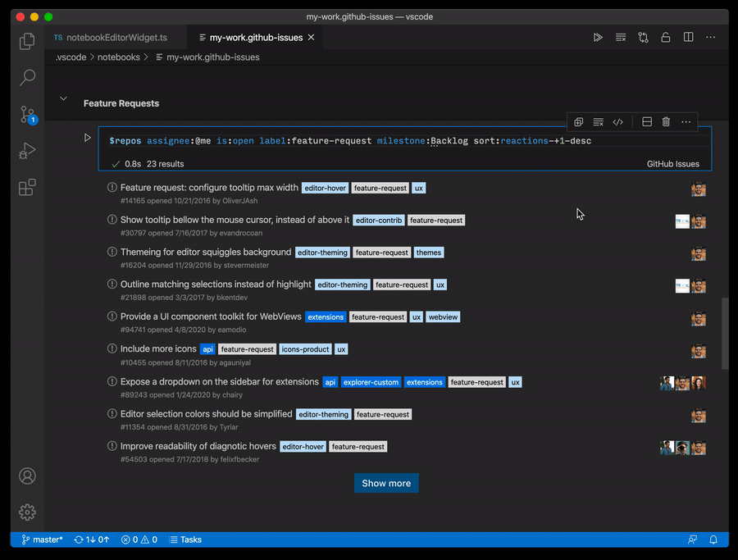Click api label on Include more icons
Image resolution: width=738 pixels, height=560 pixels.
click(207, 349)
